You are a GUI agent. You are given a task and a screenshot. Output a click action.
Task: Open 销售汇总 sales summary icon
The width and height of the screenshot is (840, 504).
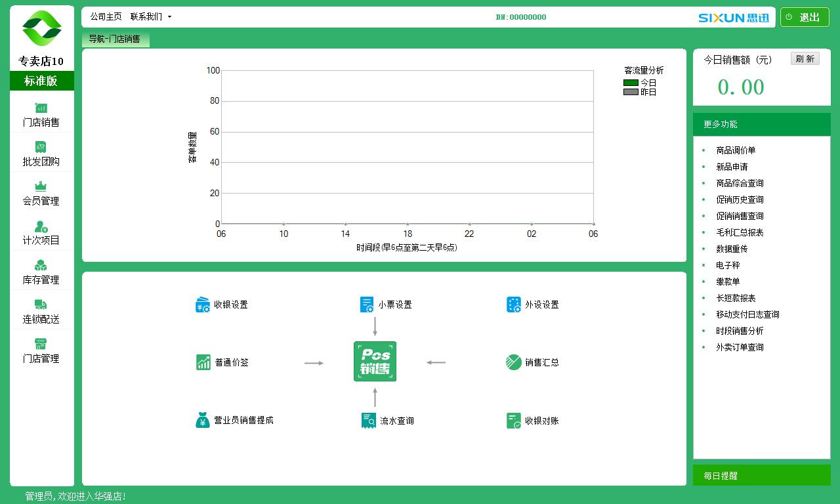point(514,362)
